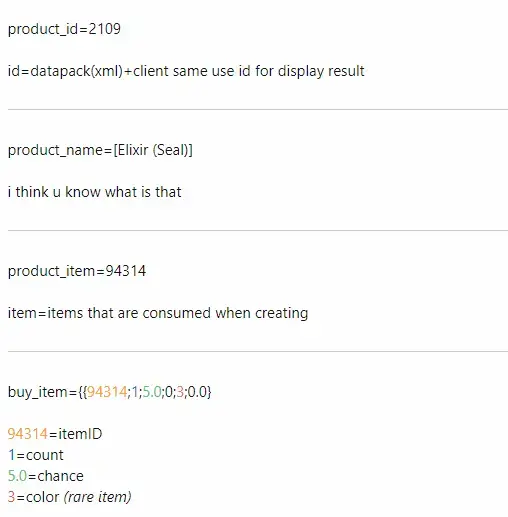Click the 3=color legend line
This screenshot has height=517, width=508.
[69, 497]
